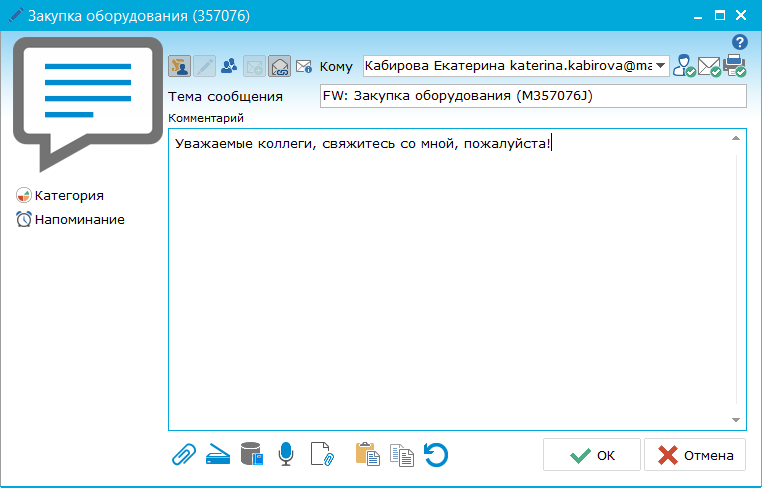Screen dimensions: 762x488
Task: Click the document with paperclip icon
Action: [322, 455]
